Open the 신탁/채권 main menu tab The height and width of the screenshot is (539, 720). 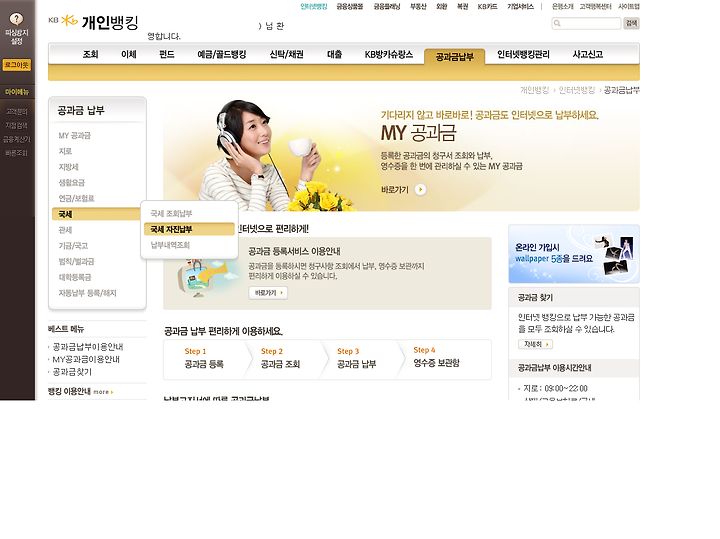pos(287,54)
